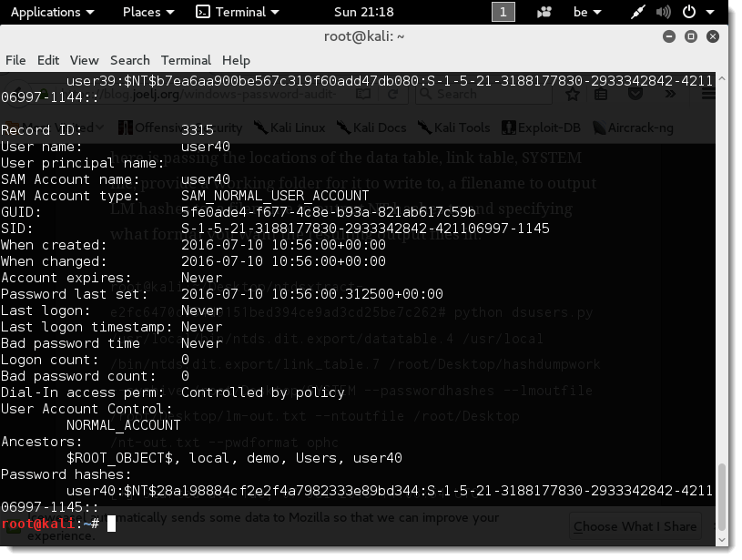
Task: Open the Terminal app menu in top panel
Action: [x=239, y=12]
